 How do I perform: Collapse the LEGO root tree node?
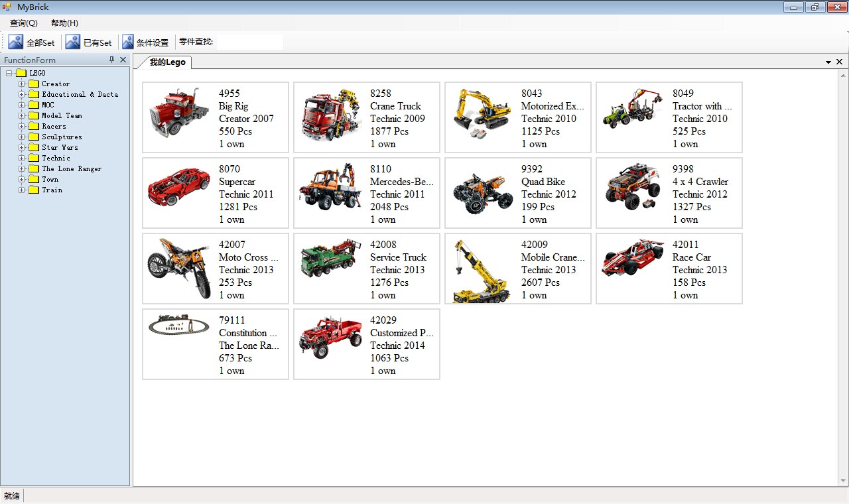point(9,73)
